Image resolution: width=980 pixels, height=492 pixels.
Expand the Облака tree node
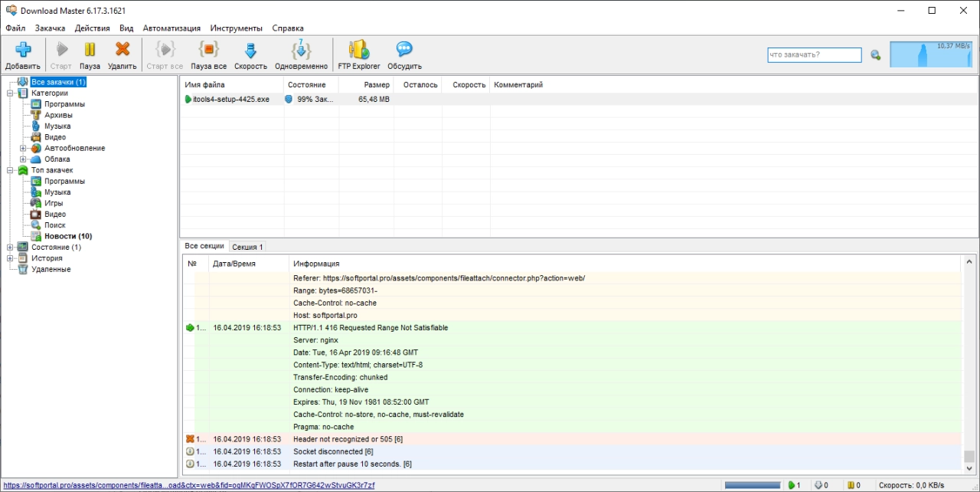(x=23, y=159)
